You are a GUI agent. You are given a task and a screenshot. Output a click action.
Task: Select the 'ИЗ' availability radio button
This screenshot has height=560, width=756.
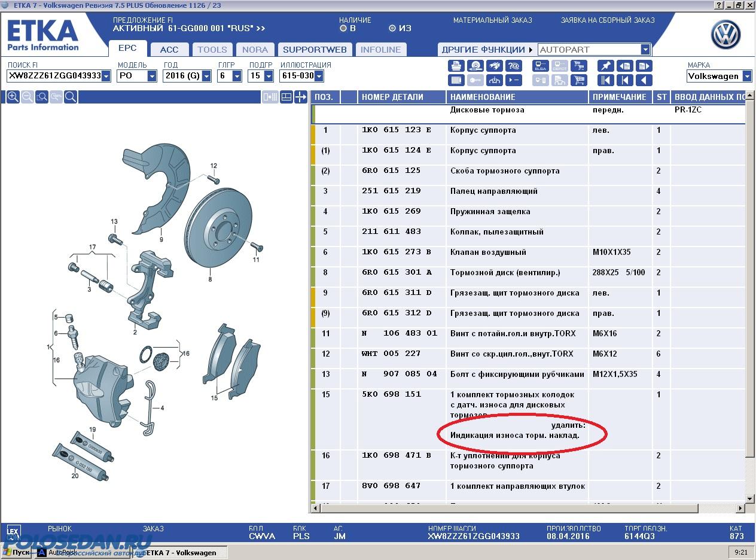[x=392, y=28]
